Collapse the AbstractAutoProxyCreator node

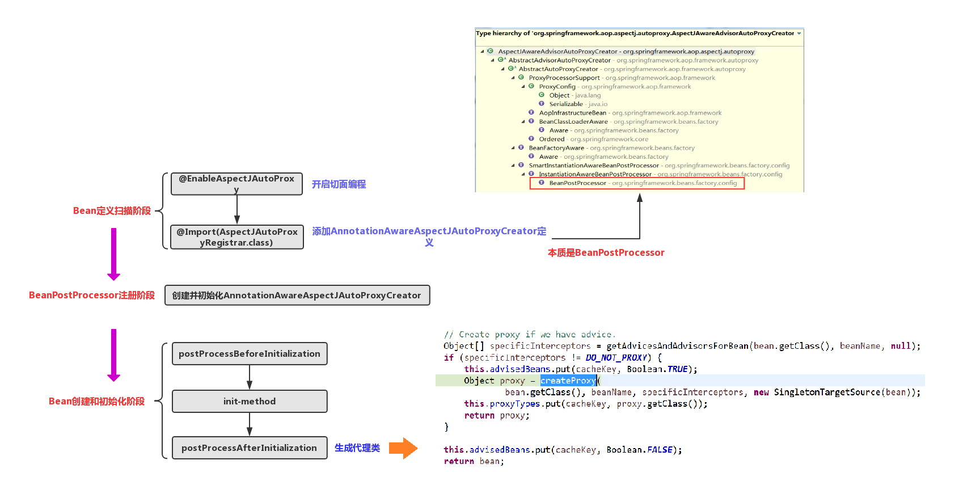[503, 69]
